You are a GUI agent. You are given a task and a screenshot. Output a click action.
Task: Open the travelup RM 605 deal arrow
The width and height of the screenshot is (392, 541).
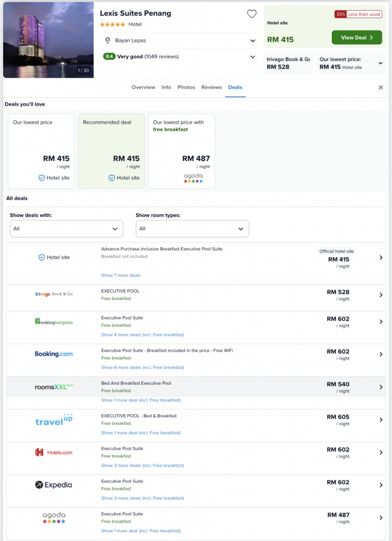381,419
